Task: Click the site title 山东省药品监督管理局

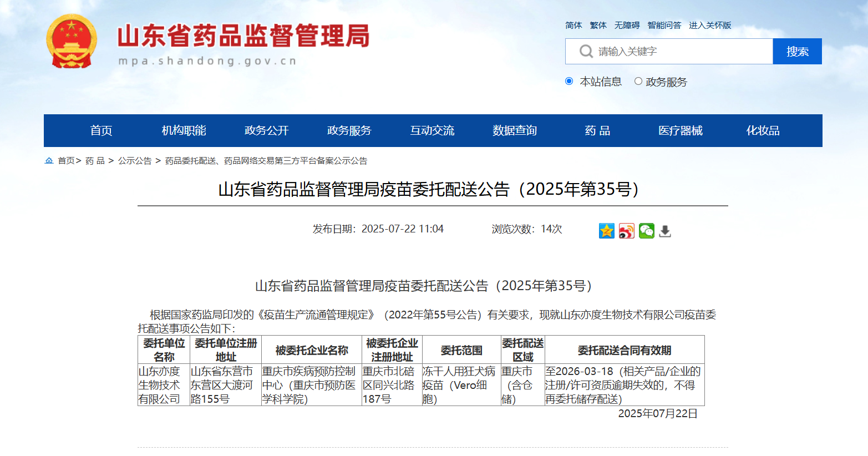Action: coord(243,36)
